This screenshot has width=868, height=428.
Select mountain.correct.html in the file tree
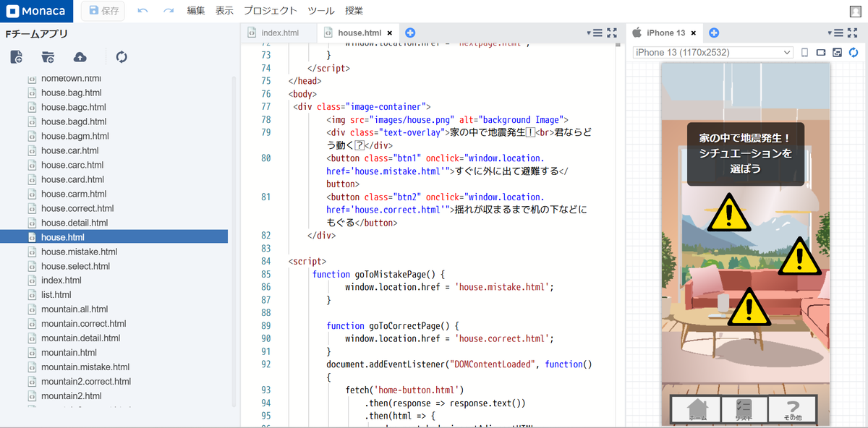coord(83,324)
